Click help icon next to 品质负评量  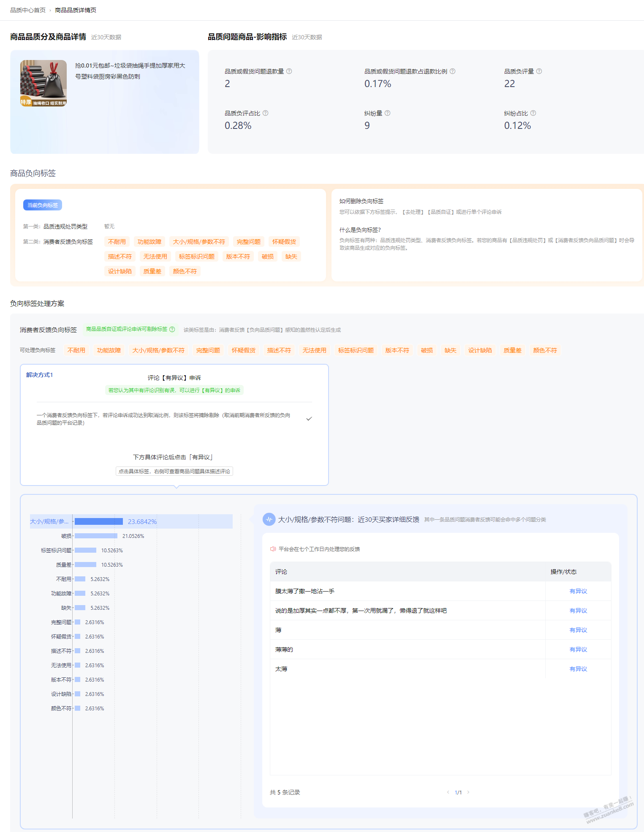pos(539,71)
